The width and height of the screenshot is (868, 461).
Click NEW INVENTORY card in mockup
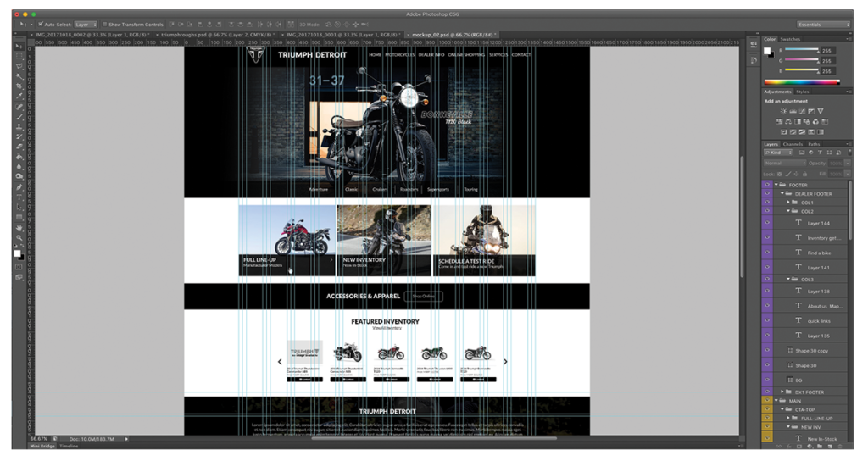tap(384, 240)
